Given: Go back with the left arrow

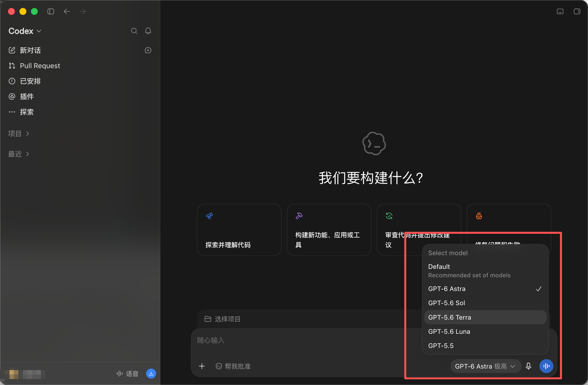Looking at the screenshot, I should (67, 11).
